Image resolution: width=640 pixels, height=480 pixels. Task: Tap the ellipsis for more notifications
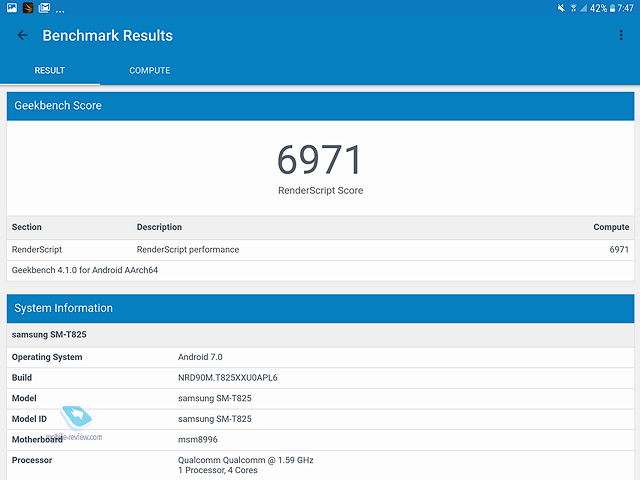click(60, 11)
